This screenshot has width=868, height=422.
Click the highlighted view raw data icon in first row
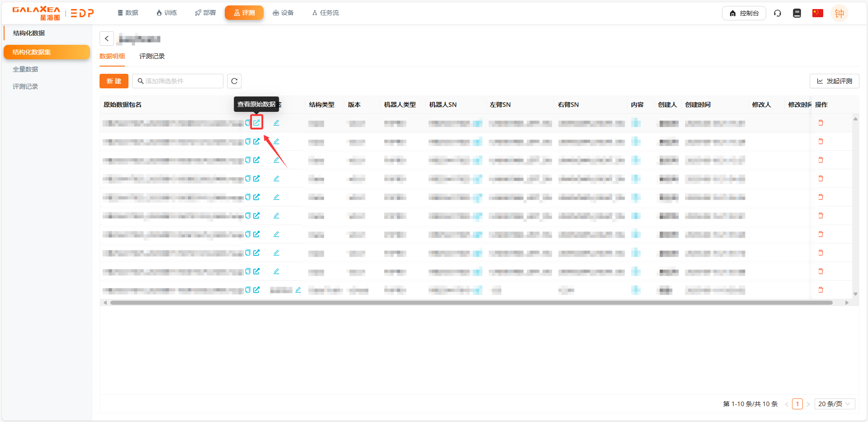tap(256, 123)
